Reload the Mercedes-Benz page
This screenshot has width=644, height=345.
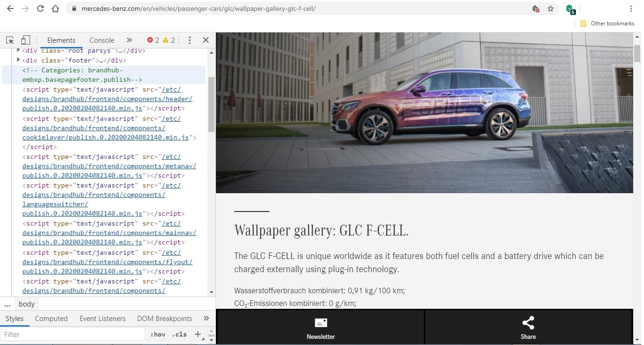click(40, 8)
